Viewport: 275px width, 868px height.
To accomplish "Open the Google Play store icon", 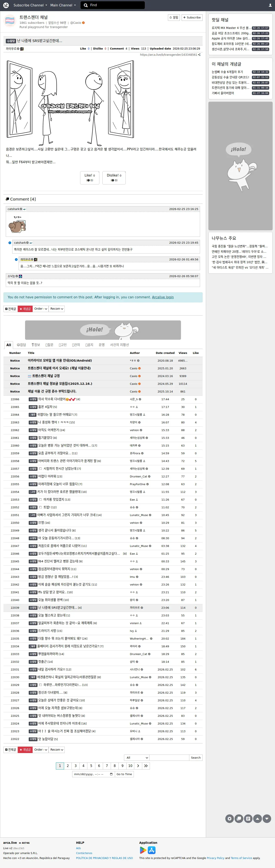I will (x=143, y=850).
